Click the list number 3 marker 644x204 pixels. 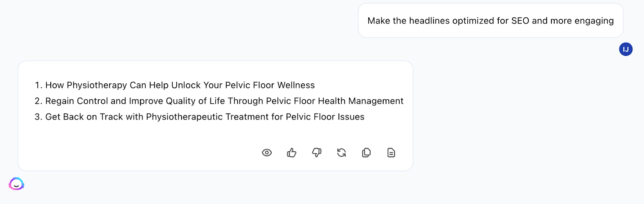(x=38, y=117)
